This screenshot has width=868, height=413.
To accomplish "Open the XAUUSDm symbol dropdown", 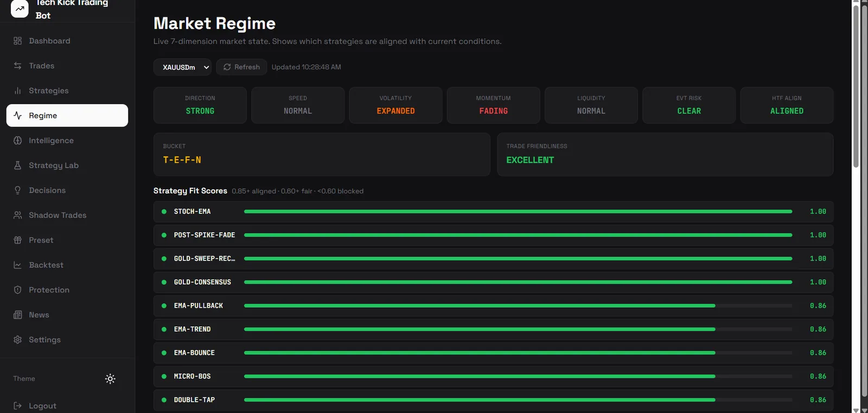I will point(182,67).
